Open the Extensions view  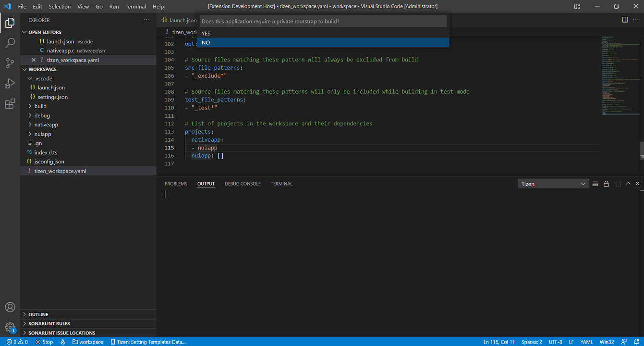pos(10,104)
